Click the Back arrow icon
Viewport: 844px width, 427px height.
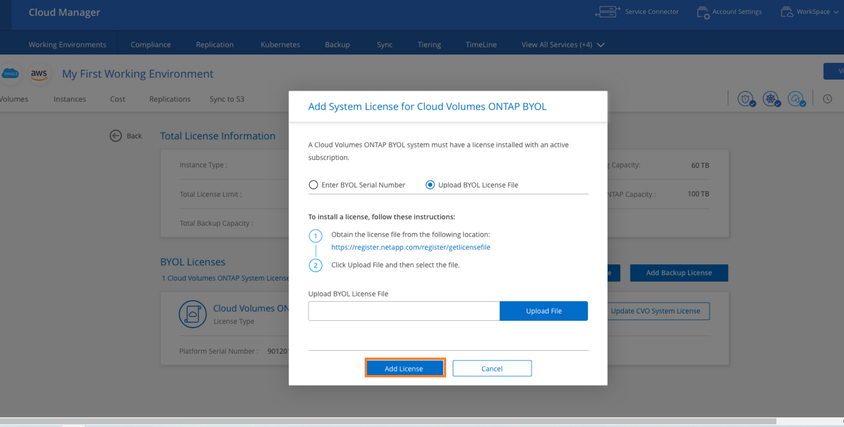(x=115, y=136)
